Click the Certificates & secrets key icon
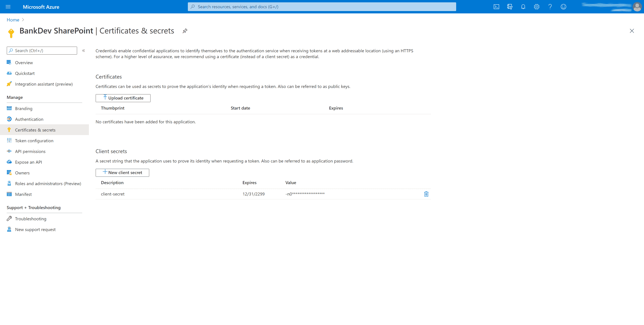644x325 pixels. (9, 130)
